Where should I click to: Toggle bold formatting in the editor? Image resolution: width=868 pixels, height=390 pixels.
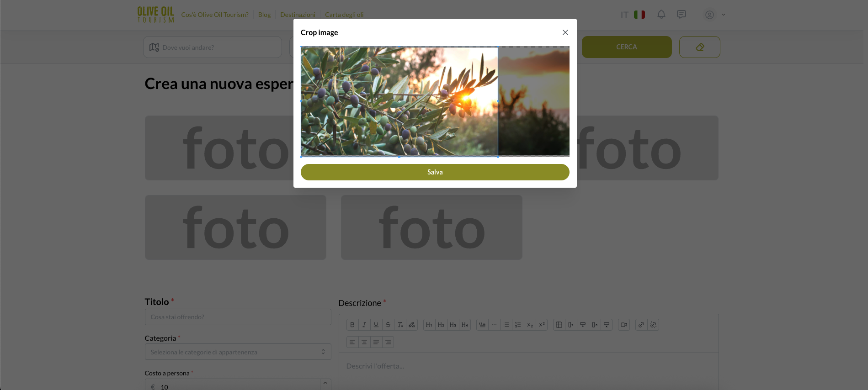tap(352, 325)
